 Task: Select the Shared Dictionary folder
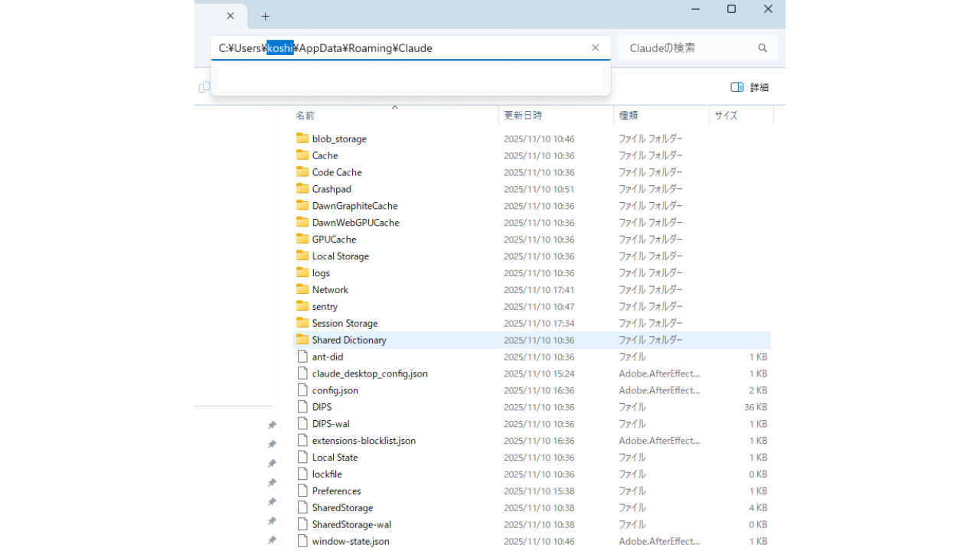tap(348, 340)
